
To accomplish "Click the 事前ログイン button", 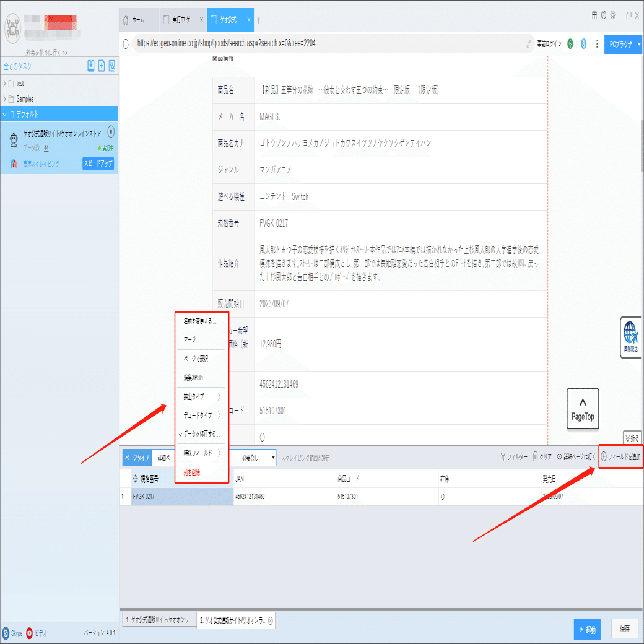I will pos(549,44).
